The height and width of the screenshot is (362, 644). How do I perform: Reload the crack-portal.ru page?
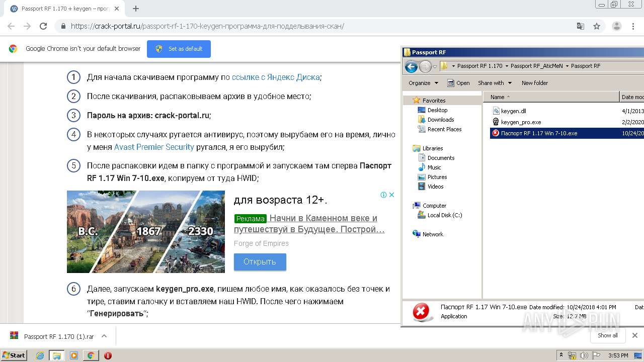(43, 26)
